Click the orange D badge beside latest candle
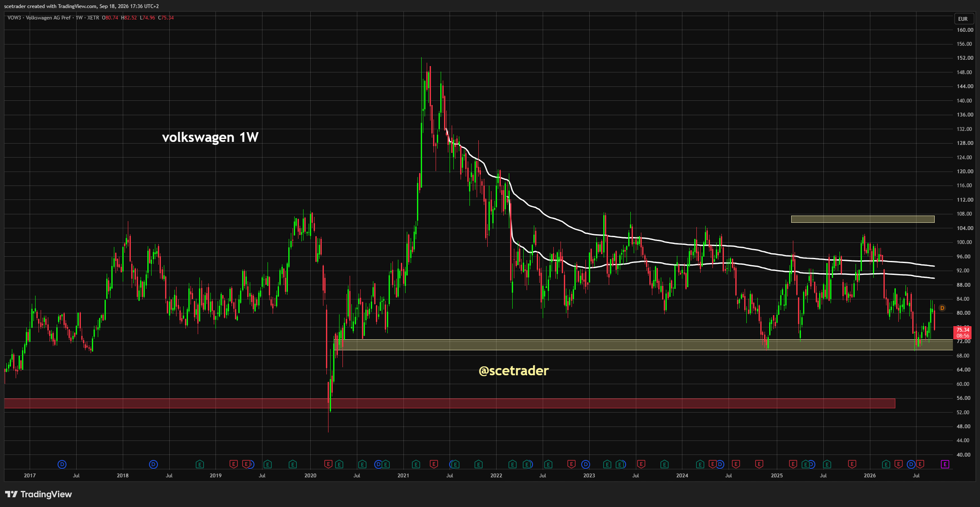The image size is (980, 507). [x=942, y=308]
